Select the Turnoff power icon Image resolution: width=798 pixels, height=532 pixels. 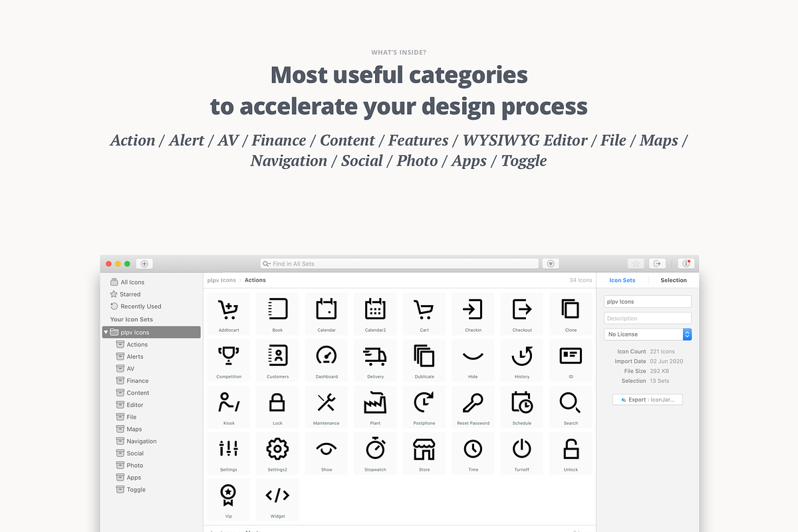pos(522,450)
